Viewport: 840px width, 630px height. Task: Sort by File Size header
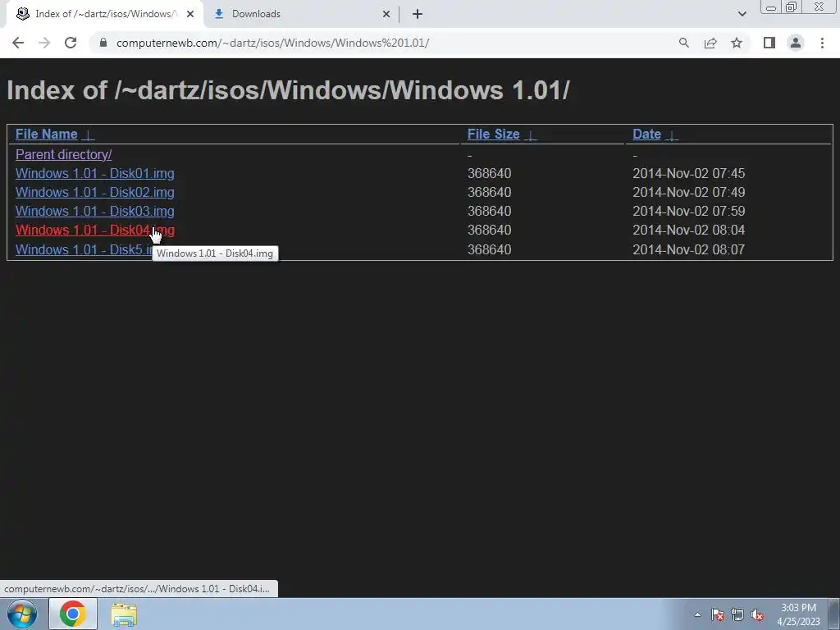[493, 134]
